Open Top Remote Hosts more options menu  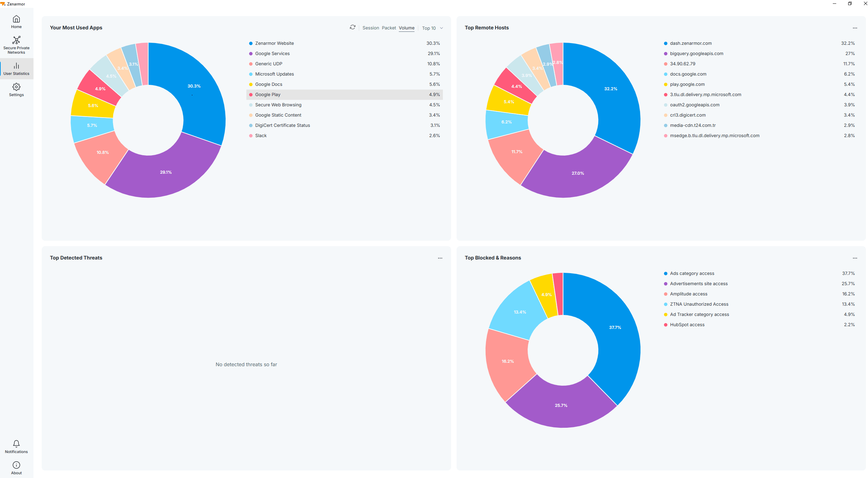click(x=855, y=28)
